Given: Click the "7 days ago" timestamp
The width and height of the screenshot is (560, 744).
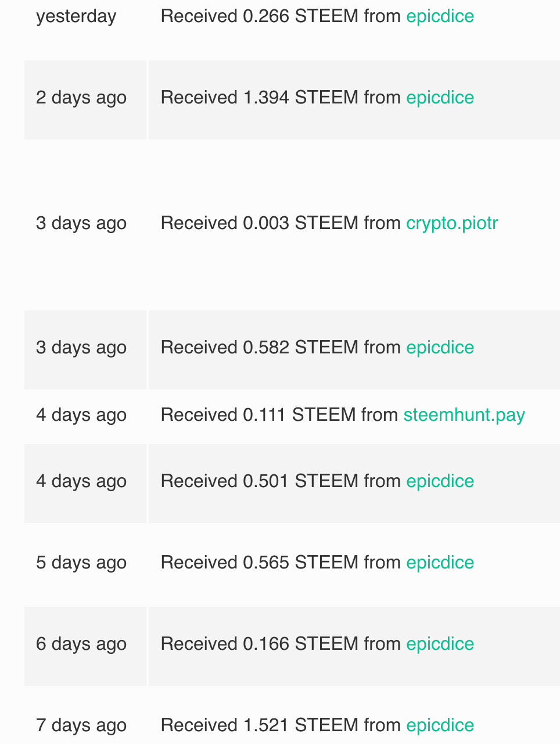Looking at the screenshot, I should (x=81, y=725).
